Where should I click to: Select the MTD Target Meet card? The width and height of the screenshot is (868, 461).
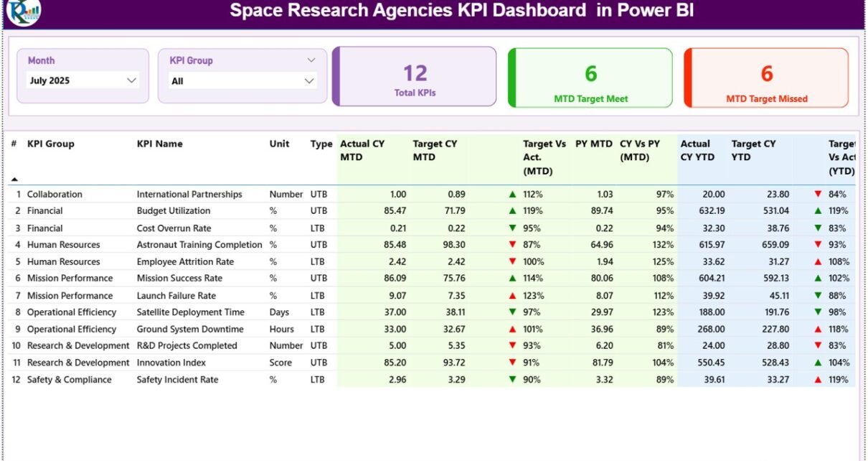point(590,78)
